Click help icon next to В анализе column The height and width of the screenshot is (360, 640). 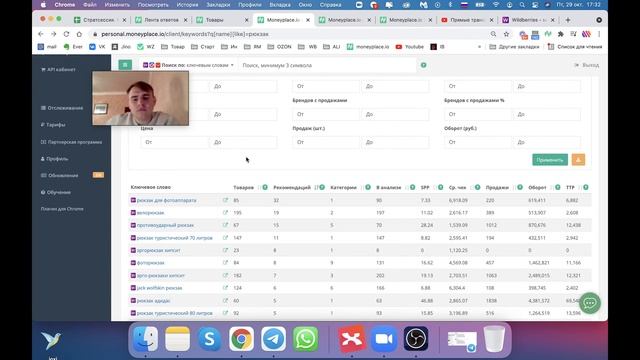(x=412, y=187)
